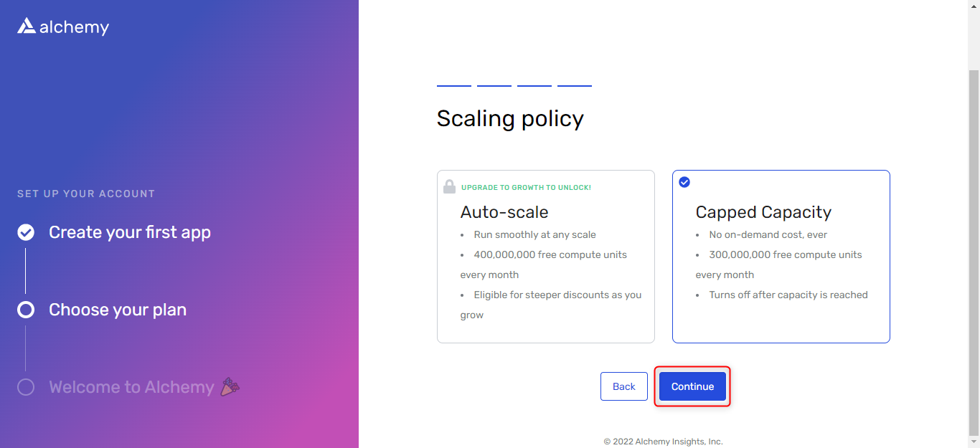Click the second progress bar segment

(x=494, y=86)
